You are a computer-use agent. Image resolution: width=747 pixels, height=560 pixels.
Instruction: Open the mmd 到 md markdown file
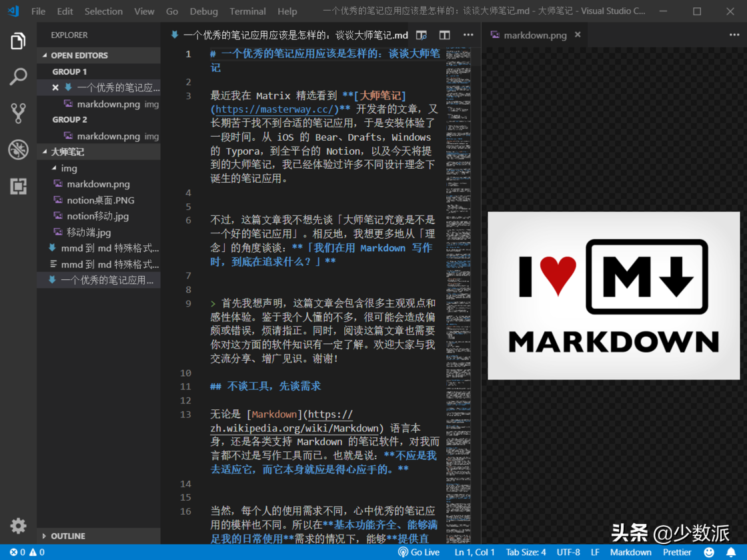(99, 248)
